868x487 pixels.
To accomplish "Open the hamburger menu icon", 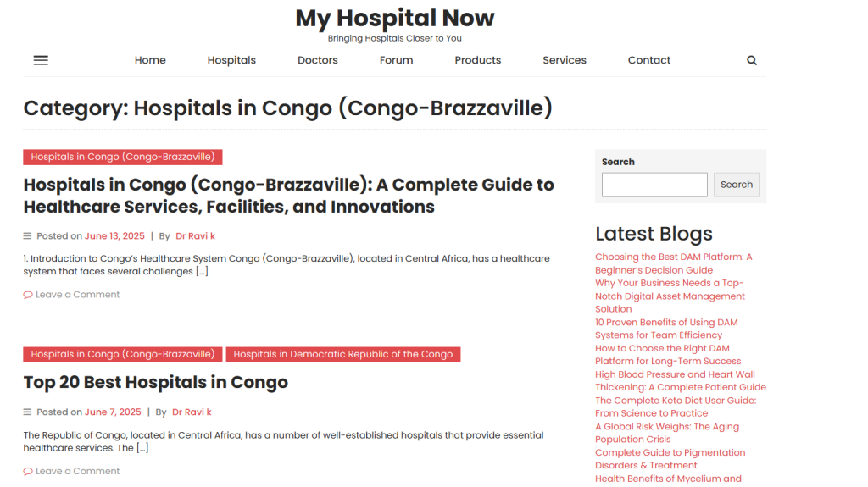I will tap(41, 60).
